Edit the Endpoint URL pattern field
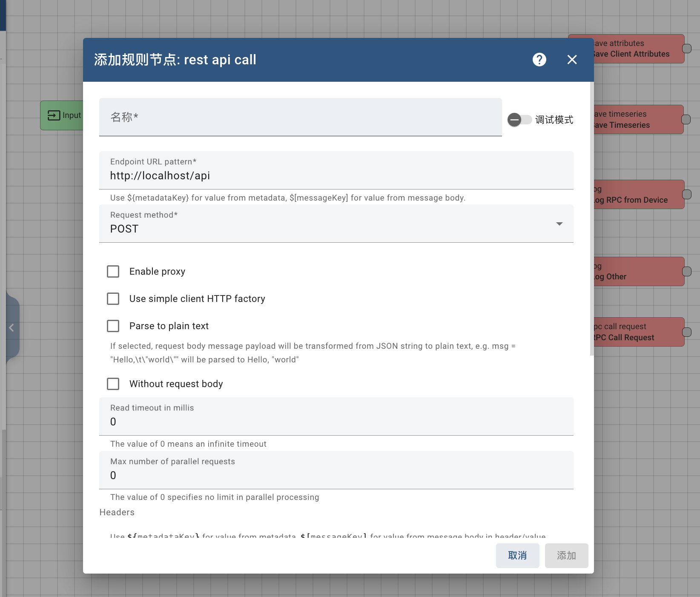The height and width of the screenshot is (597, 700). pyautogui.click(x=336, y=175)
